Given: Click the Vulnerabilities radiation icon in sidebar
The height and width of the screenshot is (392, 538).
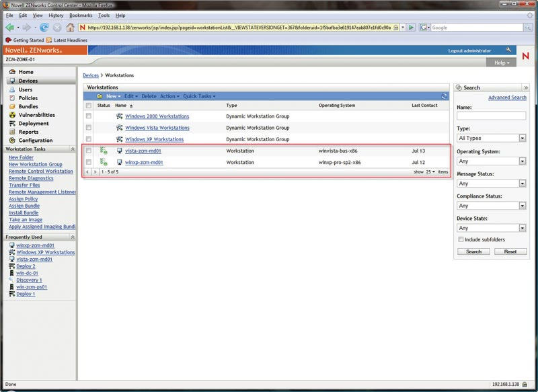Looking at the screenshot, I should pyautogui.click(x=12, y=115).
